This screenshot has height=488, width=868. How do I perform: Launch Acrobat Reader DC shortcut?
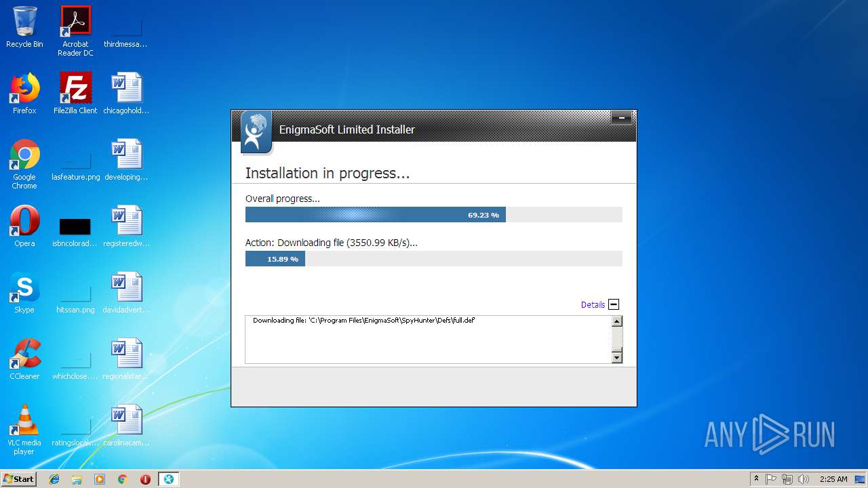click(75, 30)
